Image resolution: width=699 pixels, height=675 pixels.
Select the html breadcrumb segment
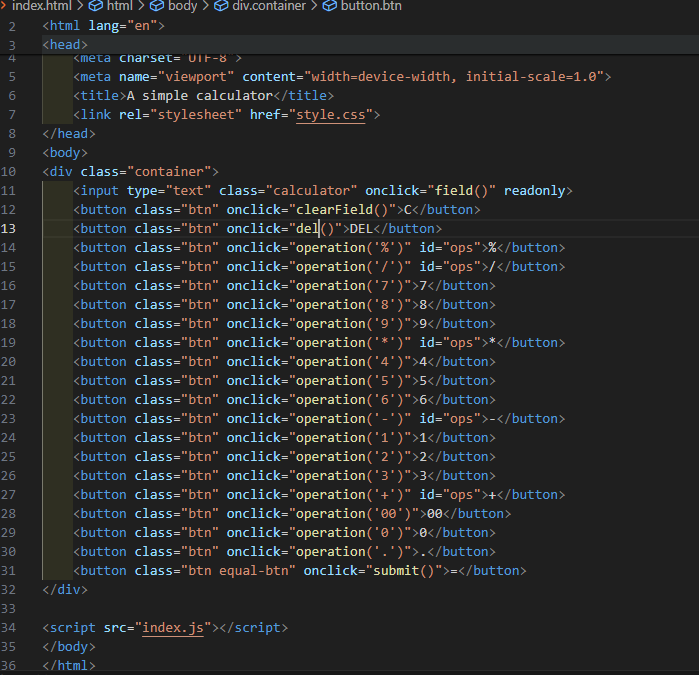pyautogui.click(x=119, y=6)
